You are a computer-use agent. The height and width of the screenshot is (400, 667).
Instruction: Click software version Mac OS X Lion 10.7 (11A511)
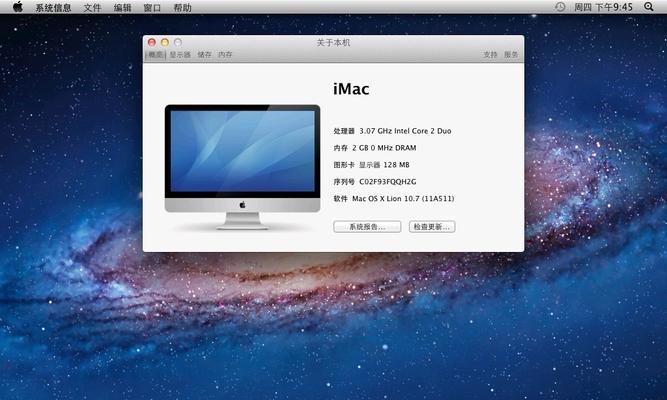point(403,199)
